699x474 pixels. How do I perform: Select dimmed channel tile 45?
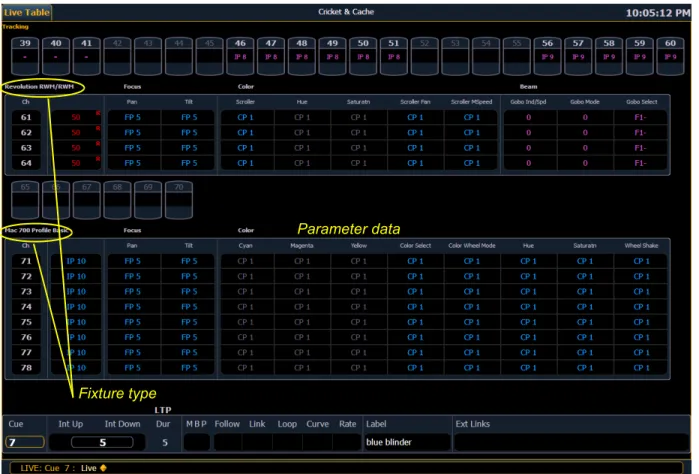point(210,56)
